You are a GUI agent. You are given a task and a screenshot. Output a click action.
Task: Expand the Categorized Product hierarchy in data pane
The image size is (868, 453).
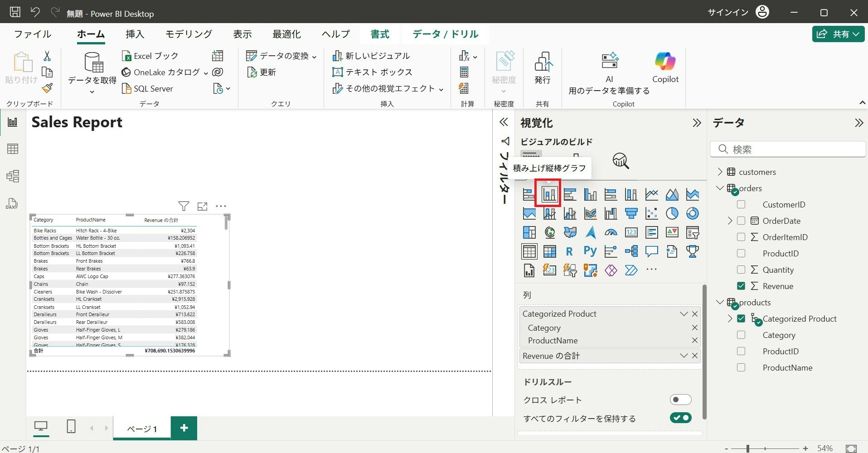pos(730,319)
